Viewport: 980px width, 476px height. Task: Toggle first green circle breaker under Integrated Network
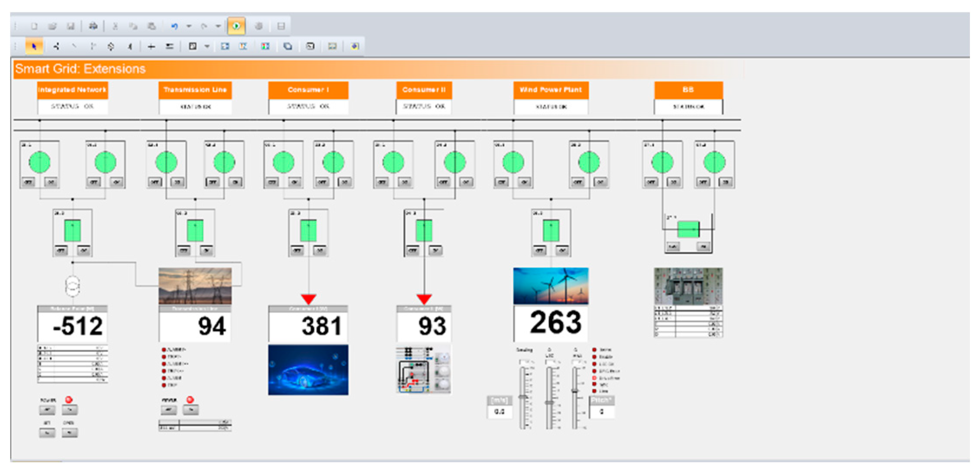(40, 162)
